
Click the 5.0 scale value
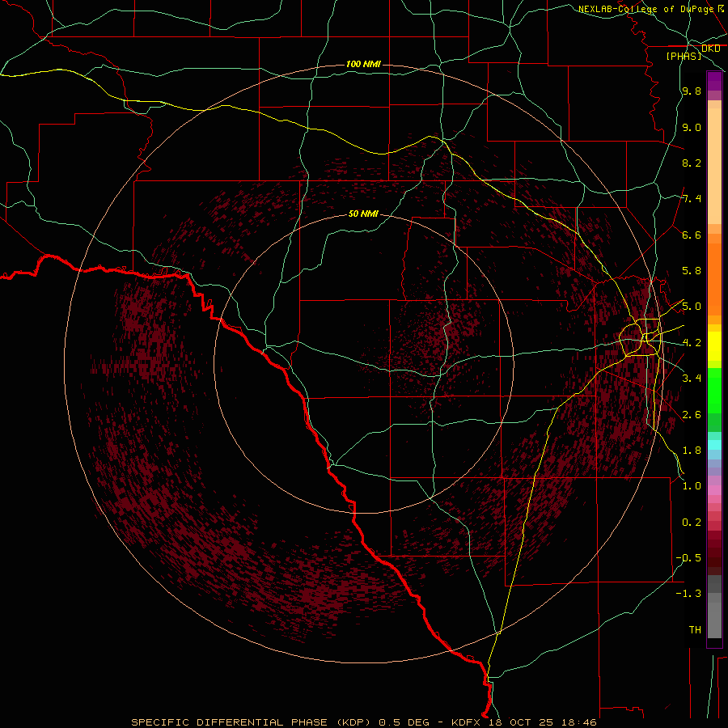pos(692,307)
